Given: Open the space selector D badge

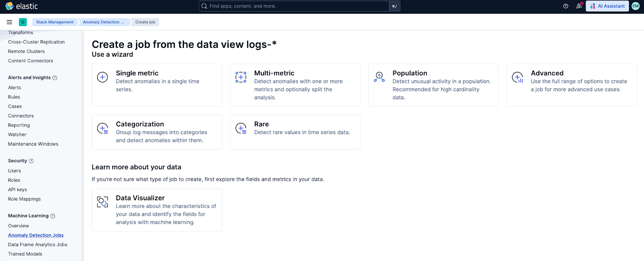Looking at the screenshot, I should coord(23,22).
